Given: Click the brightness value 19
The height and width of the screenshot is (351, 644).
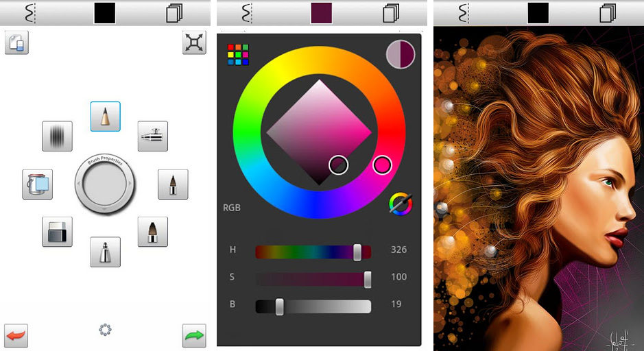Looking at the screenshot, I should tap(396, 304).
